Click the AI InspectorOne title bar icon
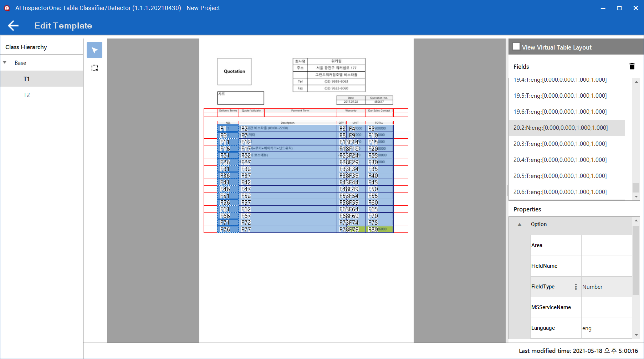 click(7, 7)
